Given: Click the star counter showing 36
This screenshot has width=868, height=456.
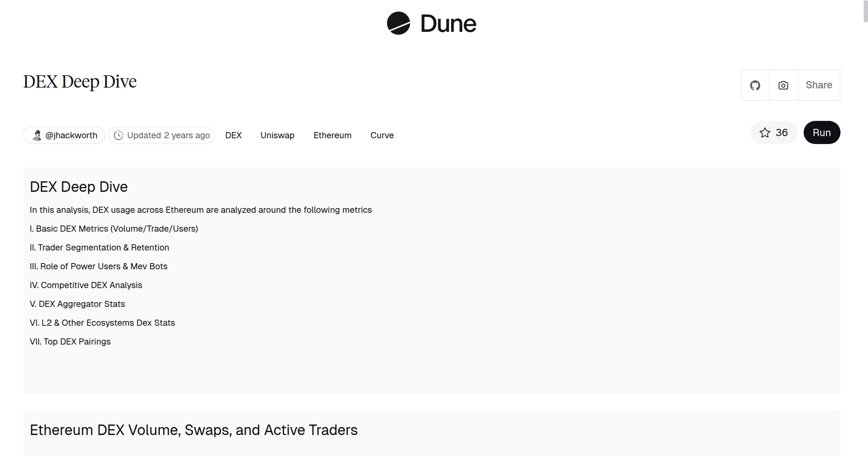Looking at the screenshot, I should click(x=781, y=132).
